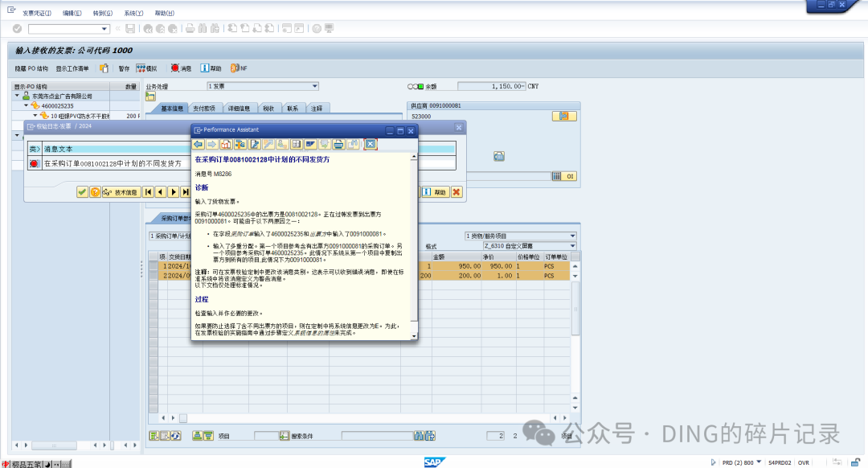Click the print icon in main toolbar
The height and width of the screenshot is (468, 868).
[x=190, y=29]
